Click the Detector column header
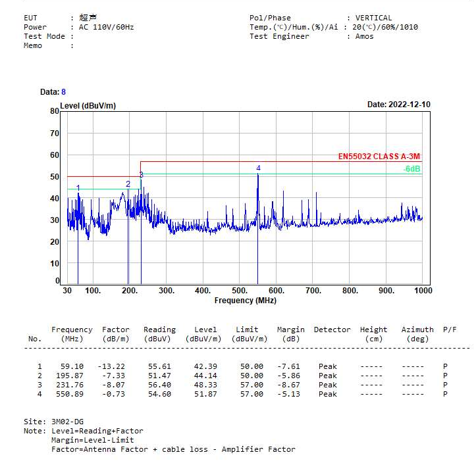The height and width of the screenshot is (465, 476). pos(332,330)
